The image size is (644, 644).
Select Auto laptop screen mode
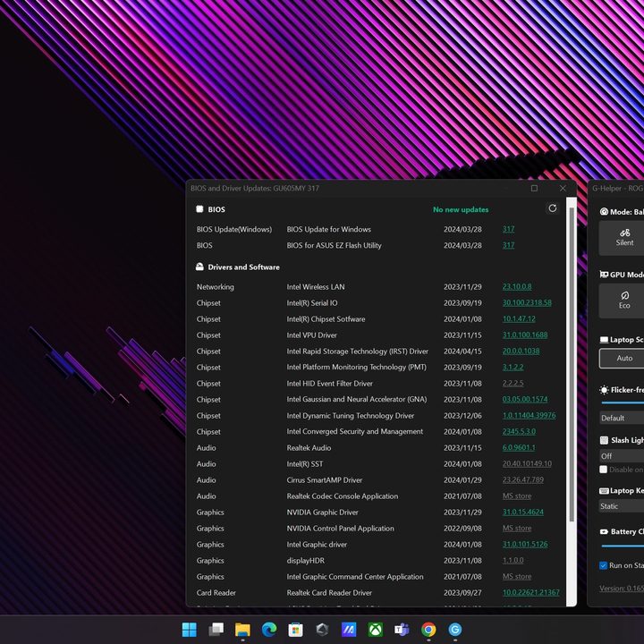pyautogui.click(x=622, y=358)
